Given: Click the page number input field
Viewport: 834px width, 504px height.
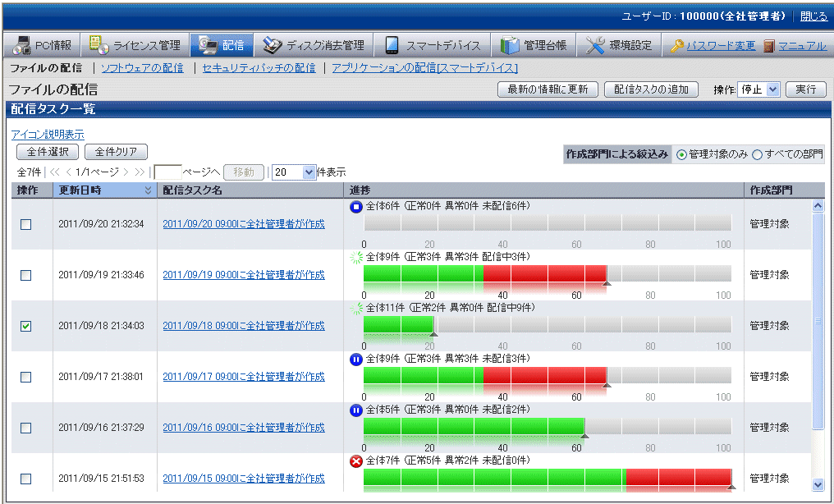Looking at the screenshot, I should coord(167,172).
